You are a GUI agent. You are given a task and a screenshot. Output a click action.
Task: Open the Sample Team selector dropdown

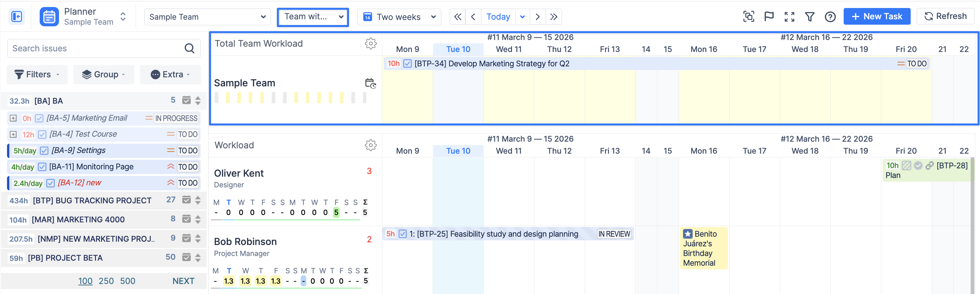tap(207, 17)
